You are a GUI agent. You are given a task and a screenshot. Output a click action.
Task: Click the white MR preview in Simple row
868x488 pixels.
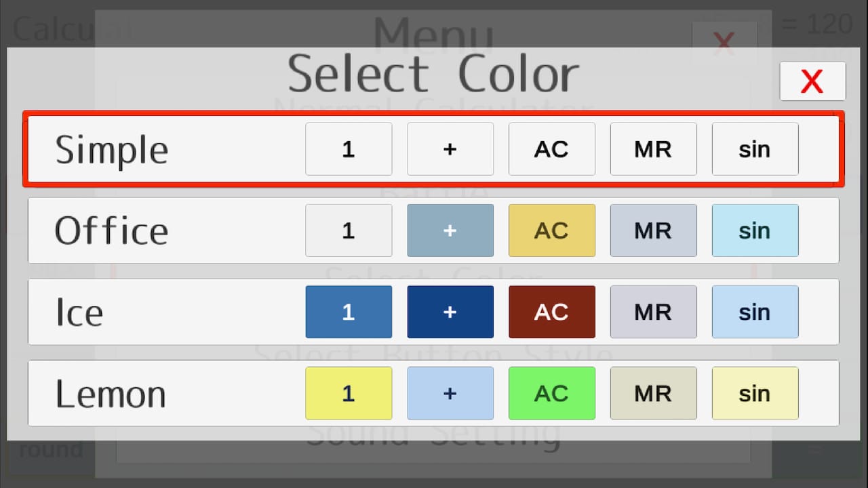pos(653,149)
